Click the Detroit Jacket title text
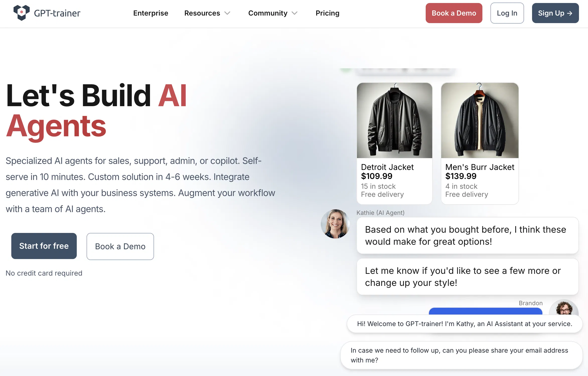Screen dimensions: 588x376 tap(387, 167)
